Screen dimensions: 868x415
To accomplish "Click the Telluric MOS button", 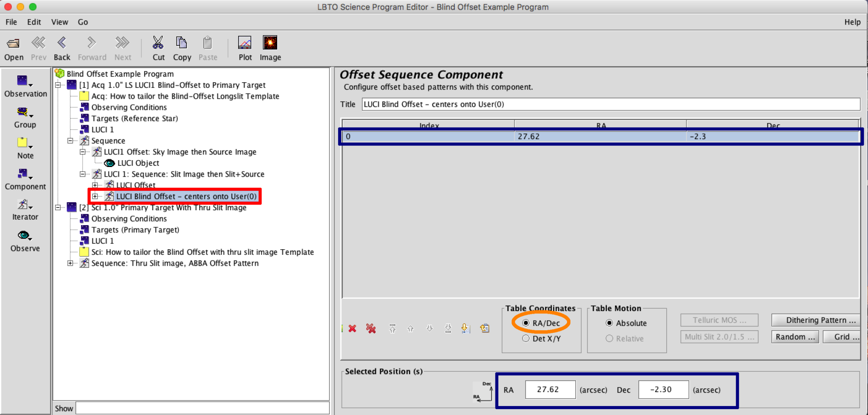I will tap(719, 320).
